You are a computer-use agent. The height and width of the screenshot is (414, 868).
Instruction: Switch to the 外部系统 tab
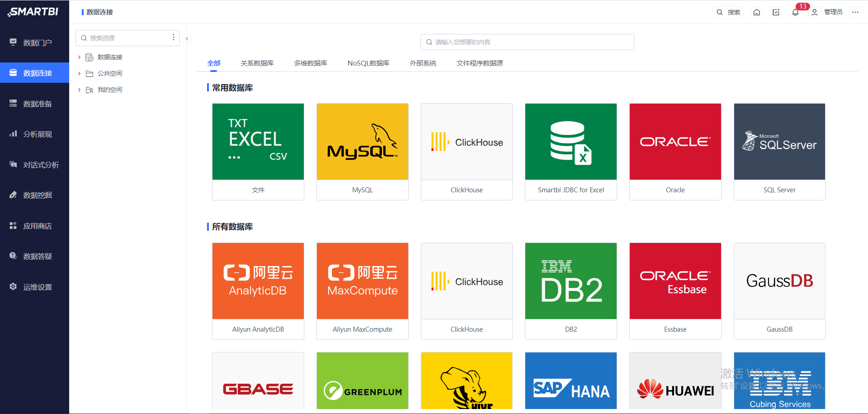click(423, 63)
